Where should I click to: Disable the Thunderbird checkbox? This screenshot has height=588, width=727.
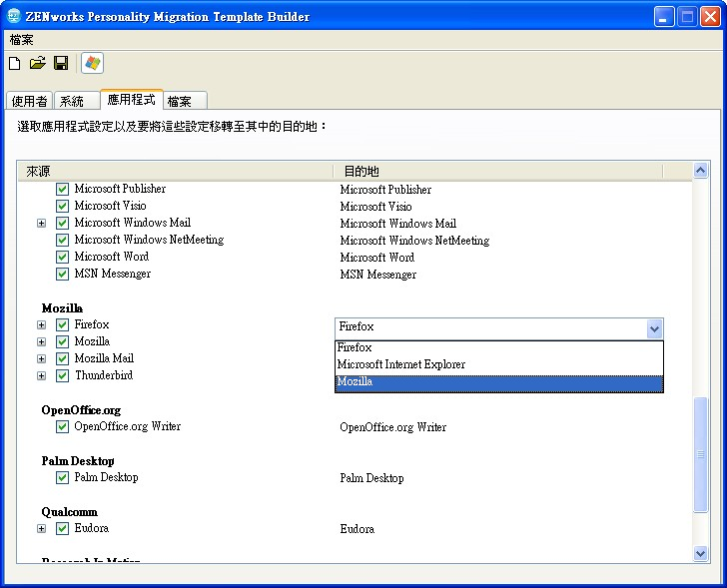coord(62,375)
